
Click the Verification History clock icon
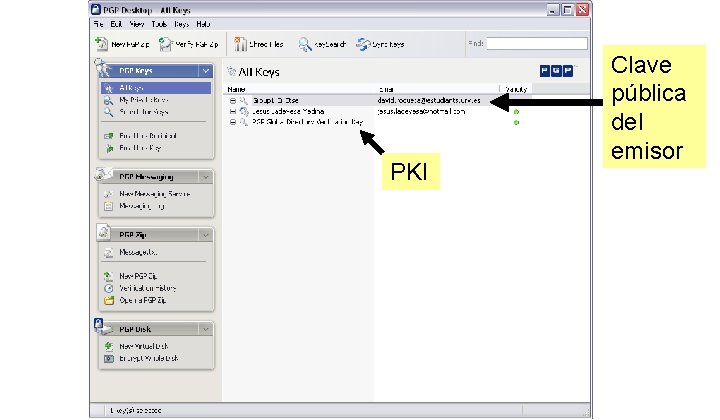pyautogui.click(x=108, y=288)
